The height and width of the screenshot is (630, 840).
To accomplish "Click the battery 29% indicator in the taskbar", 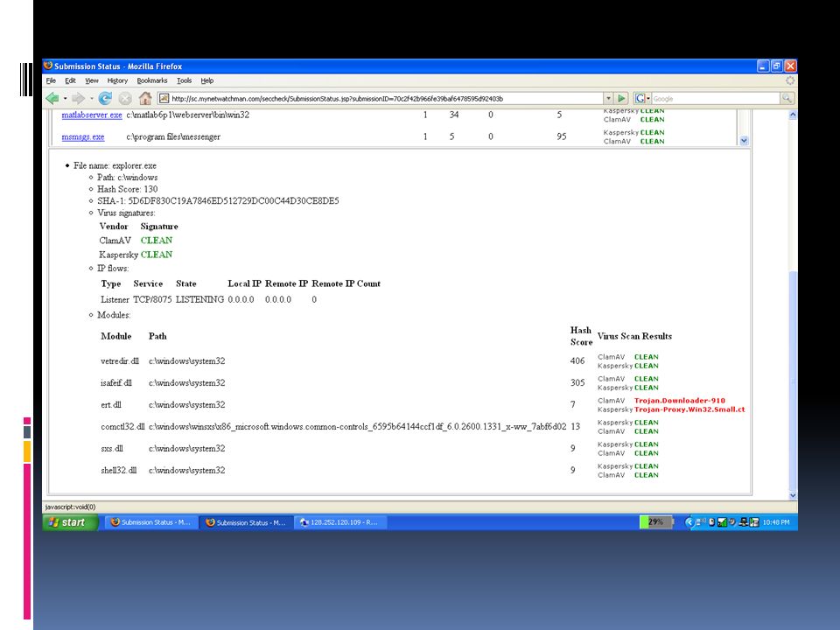I will (655, 521).
